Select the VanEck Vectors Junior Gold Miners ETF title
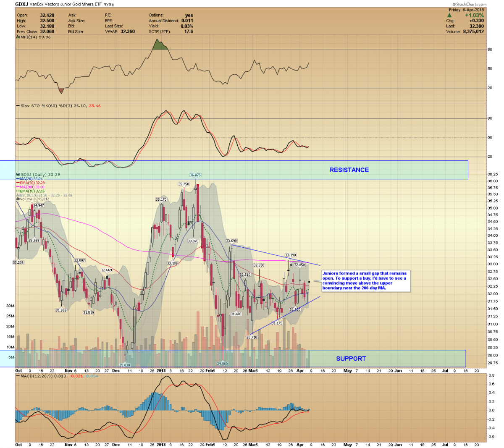 pyautogui.click(x=66, y=4)
